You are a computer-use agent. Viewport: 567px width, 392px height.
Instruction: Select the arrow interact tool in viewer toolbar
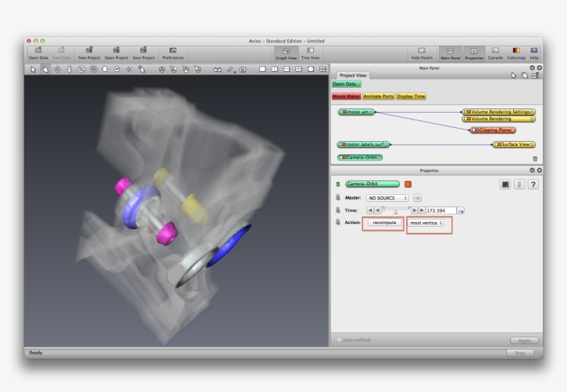point(33,69)
